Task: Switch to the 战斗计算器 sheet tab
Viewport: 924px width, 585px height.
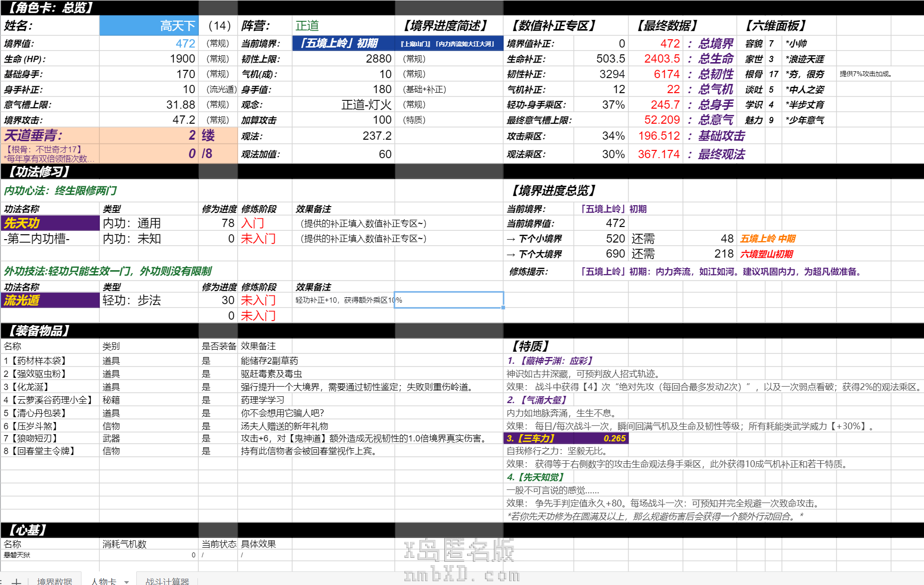Action: [x=167, y=581]
